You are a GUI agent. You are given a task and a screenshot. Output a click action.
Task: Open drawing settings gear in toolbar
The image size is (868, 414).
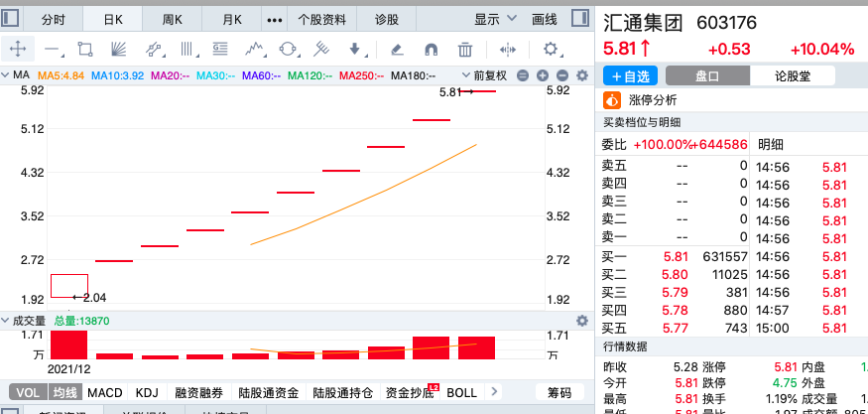pos(551,49)
